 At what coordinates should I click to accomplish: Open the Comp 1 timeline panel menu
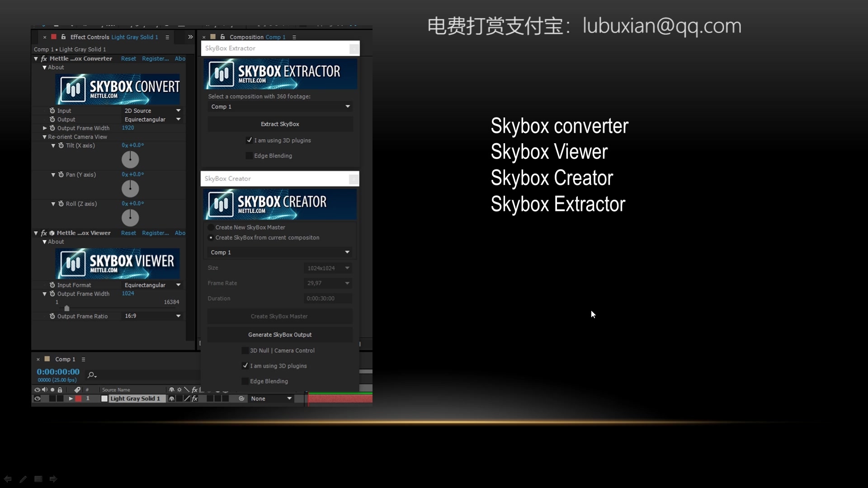[83, 359]
